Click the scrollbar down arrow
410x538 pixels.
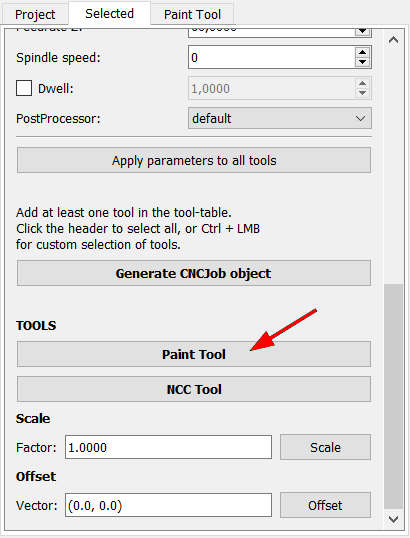tap(393, 518)
